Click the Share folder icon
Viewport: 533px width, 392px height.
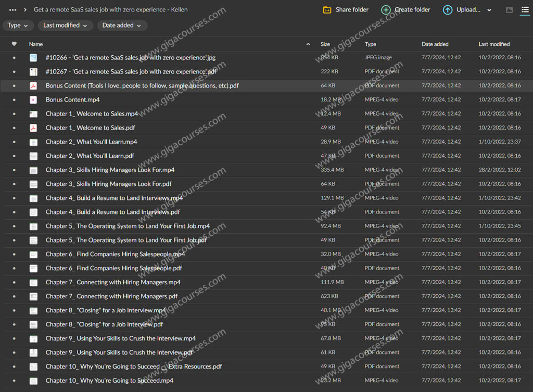327,10
